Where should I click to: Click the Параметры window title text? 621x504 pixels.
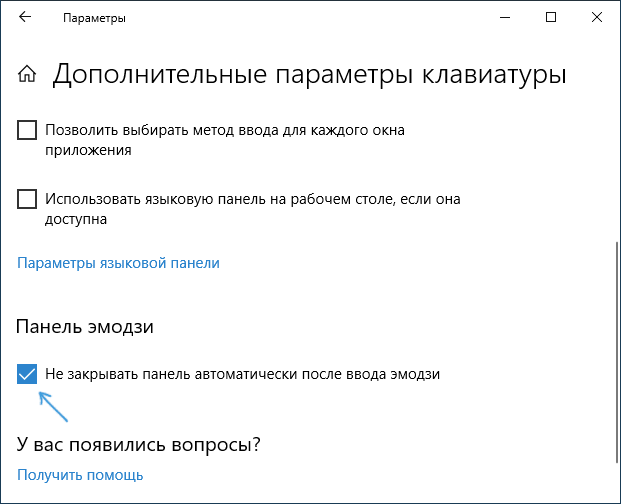(94, 18)
